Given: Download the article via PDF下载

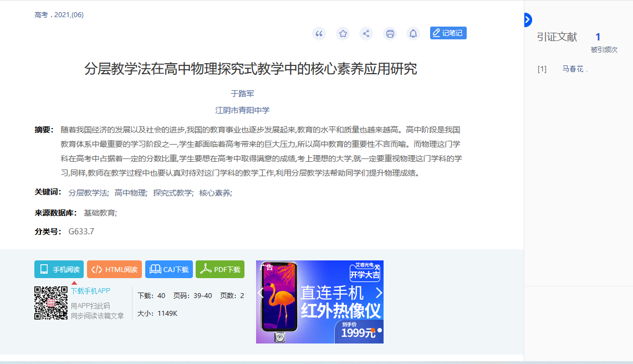Looking at the screenshot, I should click(x=220, y=269).
